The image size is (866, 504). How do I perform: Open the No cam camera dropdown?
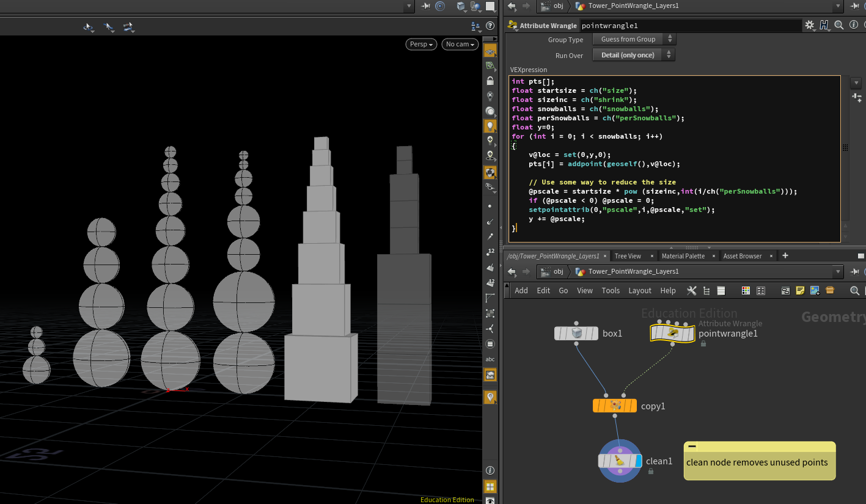tap(460, 44)
